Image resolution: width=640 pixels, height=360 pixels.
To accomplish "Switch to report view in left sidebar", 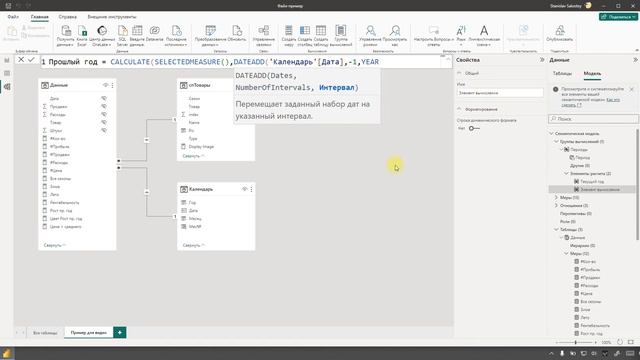I will click(x=7, y=60).
